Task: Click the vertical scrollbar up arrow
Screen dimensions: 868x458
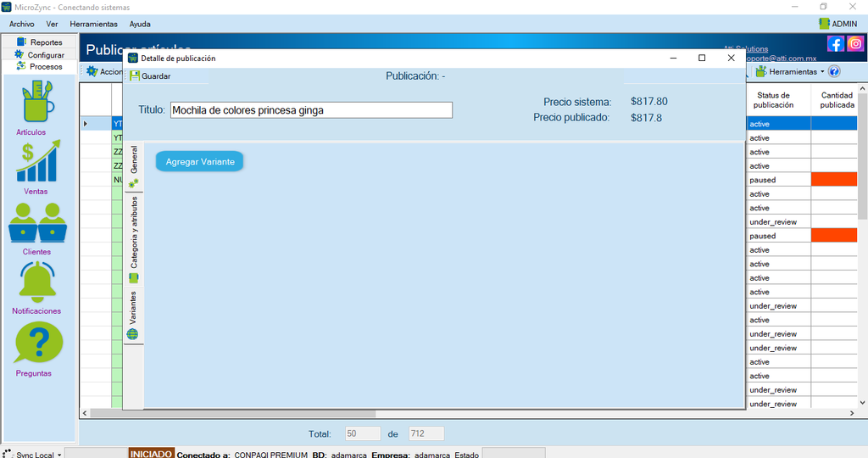Action: 862,88
